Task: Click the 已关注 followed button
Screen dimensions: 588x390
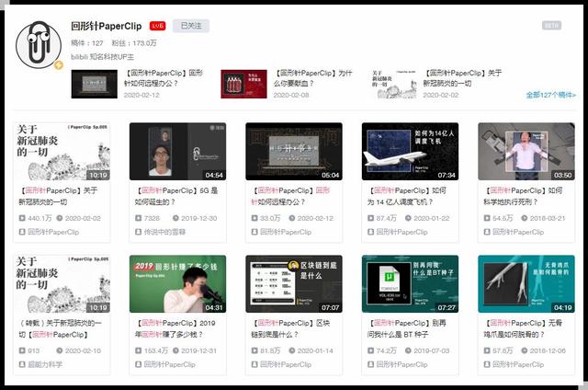Action: 191,26
